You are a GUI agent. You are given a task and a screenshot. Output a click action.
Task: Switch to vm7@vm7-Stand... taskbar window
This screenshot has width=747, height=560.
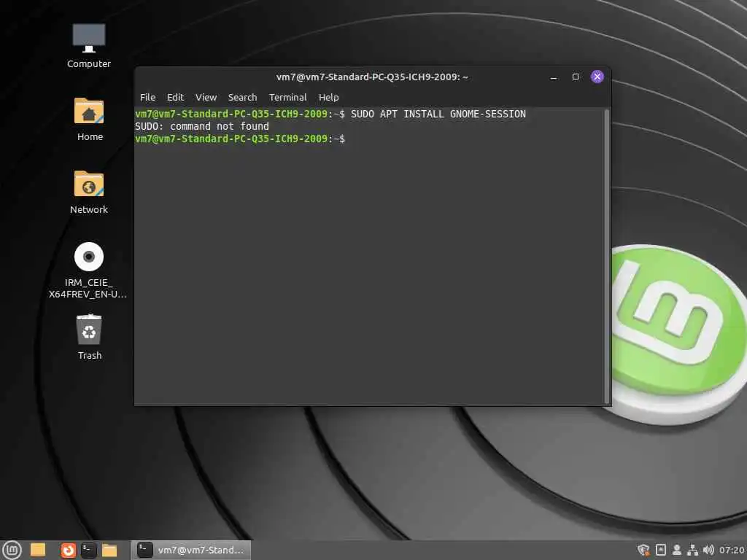191,550
